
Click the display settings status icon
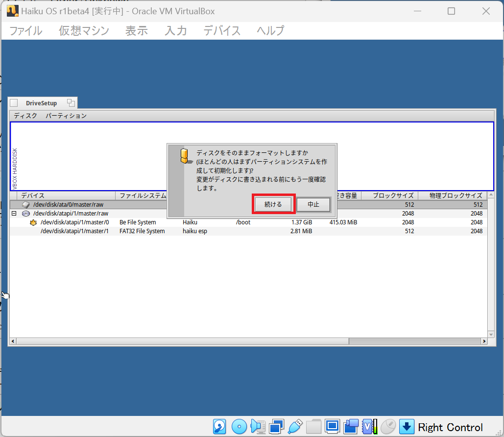click(333, 427)
